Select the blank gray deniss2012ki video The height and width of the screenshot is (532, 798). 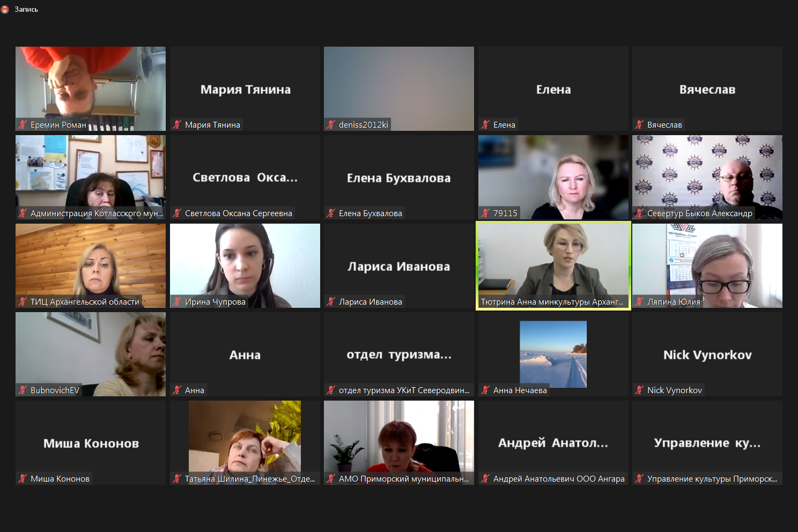click(399, 88)
